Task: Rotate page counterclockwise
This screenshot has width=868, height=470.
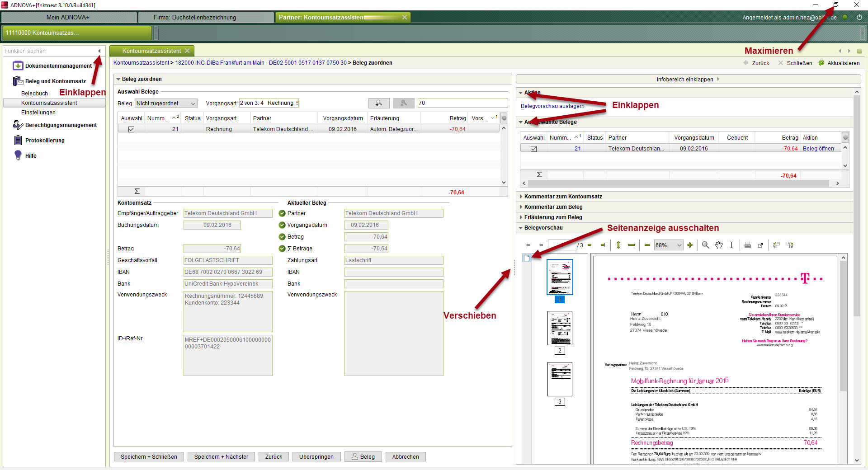Action: [x=777, y=245]
